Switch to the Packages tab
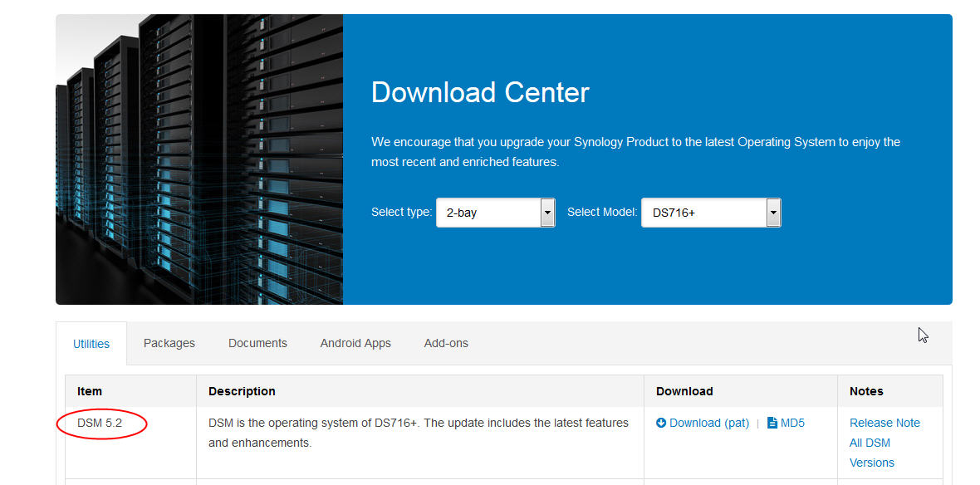This screenshot has width=980, height=485. (x=169, y=343)
